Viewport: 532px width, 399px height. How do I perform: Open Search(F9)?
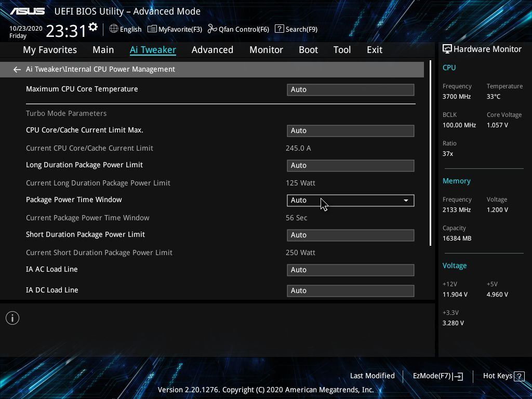coord(296,29)
